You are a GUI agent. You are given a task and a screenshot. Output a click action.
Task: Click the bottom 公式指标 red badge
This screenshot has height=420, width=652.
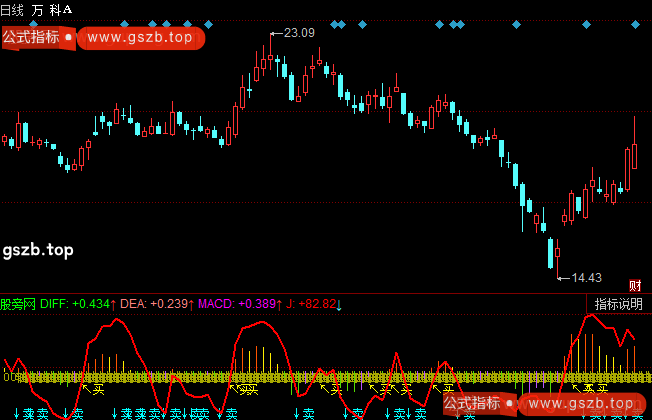(x=470, y=404)
